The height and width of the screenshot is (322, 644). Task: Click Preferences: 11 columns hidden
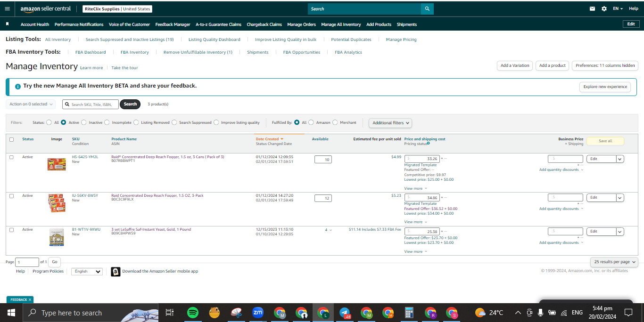[x=605, y=65]
